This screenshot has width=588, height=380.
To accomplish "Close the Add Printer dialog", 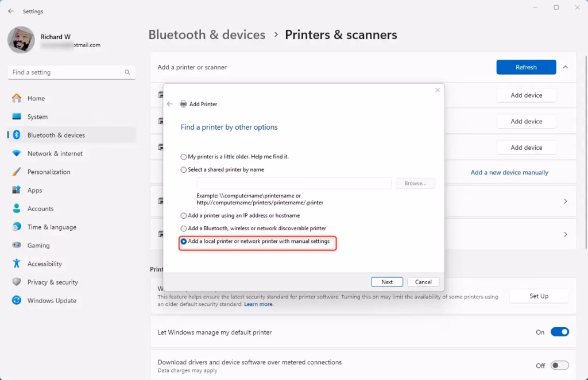I will point(437,90).
